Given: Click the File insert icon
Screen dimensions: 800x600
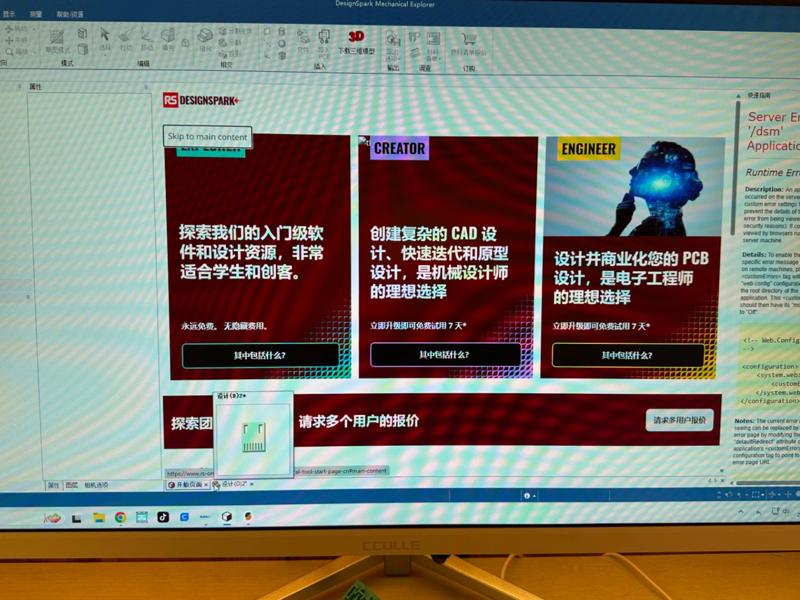Looking at the screenshot, I should (303, 38).
